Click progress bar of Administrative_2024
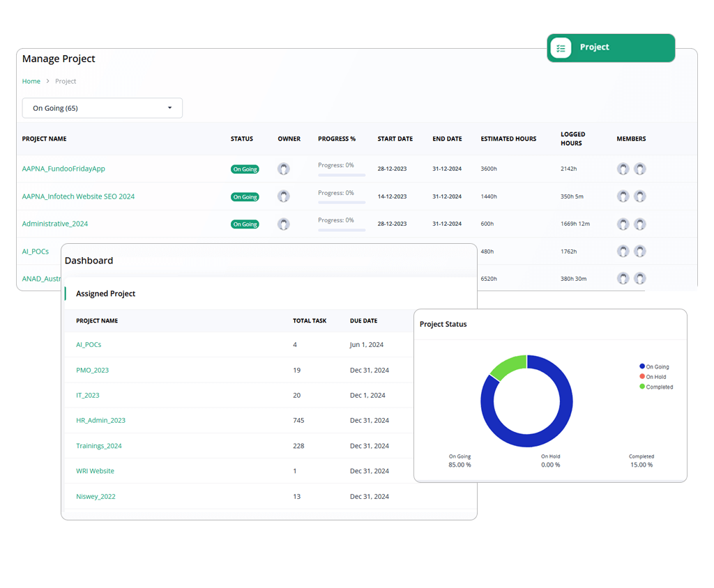The image size is (714, 588). click(342, 230)
